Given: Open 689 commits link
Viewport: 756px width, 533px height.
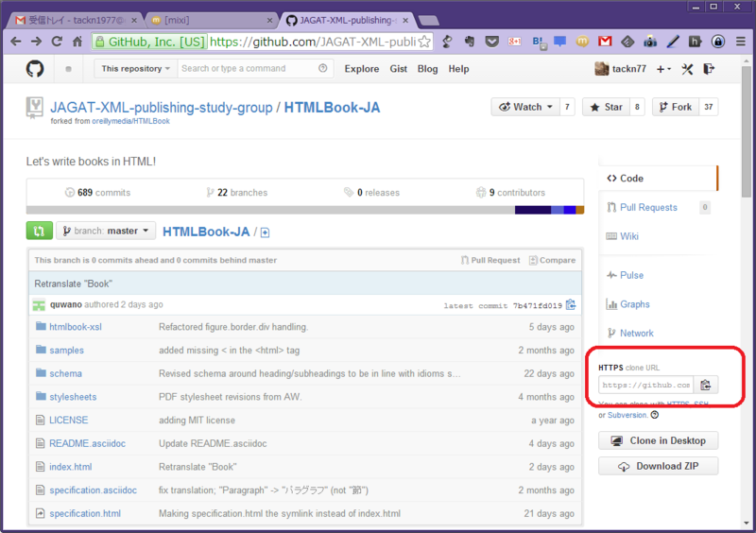Looking at the screenshot, I should (98, 193).
